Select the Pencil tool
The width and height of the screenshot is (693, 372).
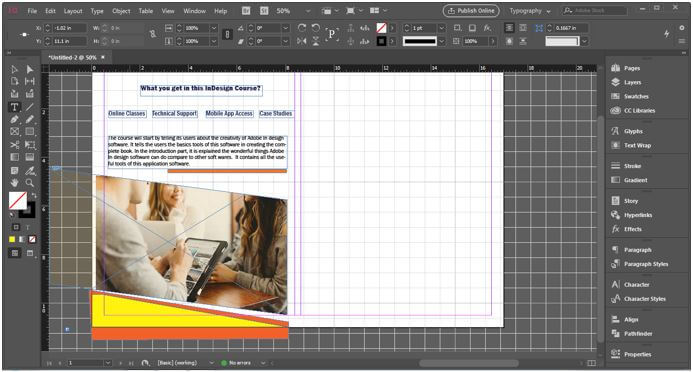30,119
